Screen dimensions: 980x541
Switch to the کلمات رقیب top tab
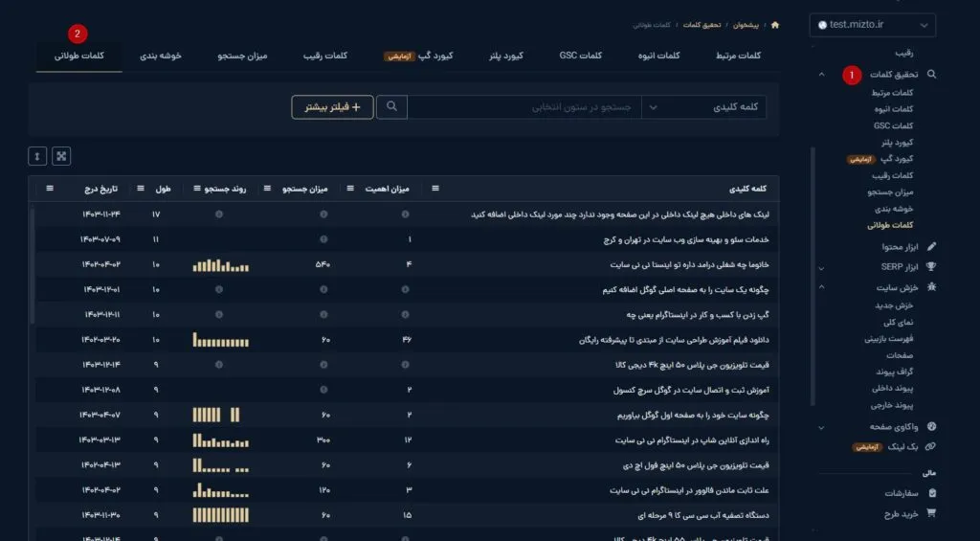pyautogui.click(x=325, y=56)
